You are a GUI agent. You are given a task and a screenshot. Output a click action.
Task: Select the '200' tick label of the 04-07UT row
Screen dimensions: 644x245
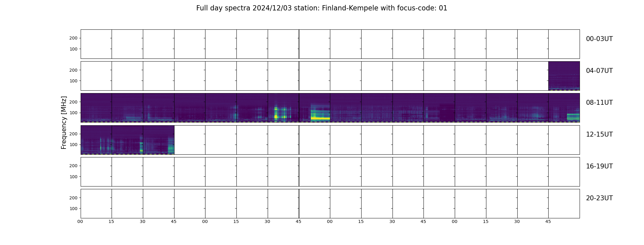click(73, 70)
